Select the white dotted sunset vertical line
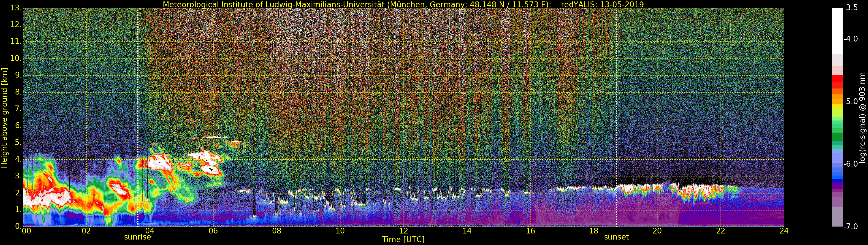868x245 pixels. pos(616,117)
